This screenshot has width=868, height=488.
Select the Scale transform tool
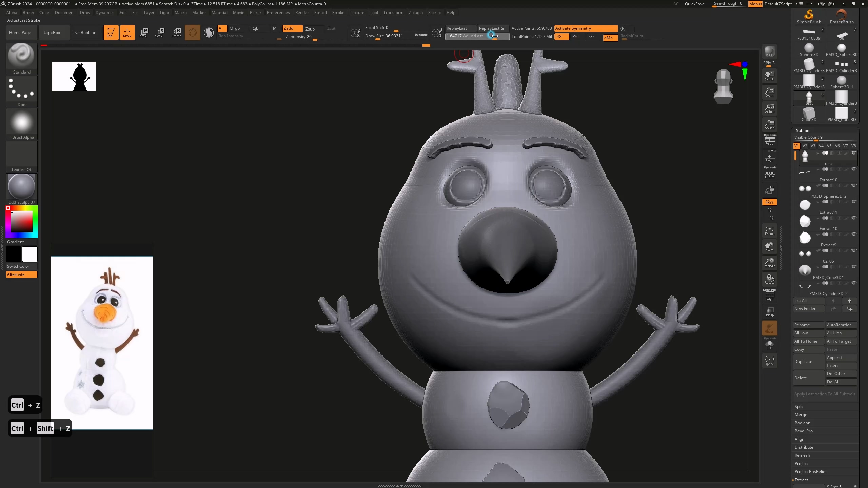[x=159, y=32]
